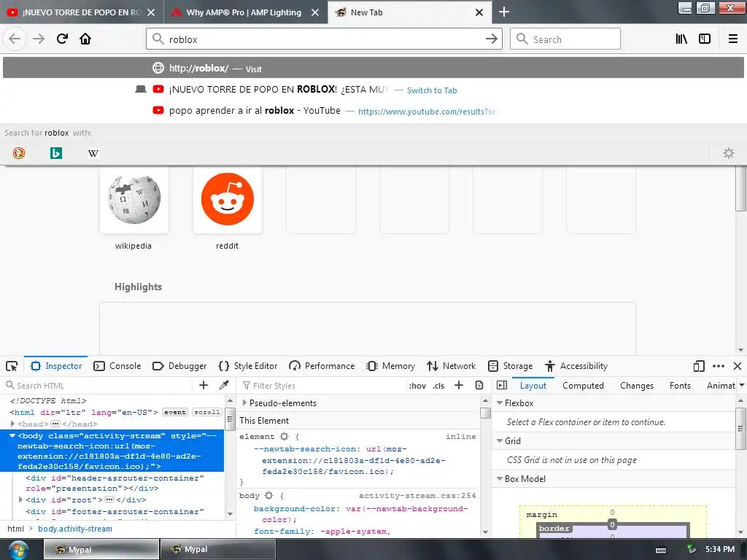Close the YouTube NUEVO TORRE DE POPO tab
747x560 pixels.
tap(151, 12)
